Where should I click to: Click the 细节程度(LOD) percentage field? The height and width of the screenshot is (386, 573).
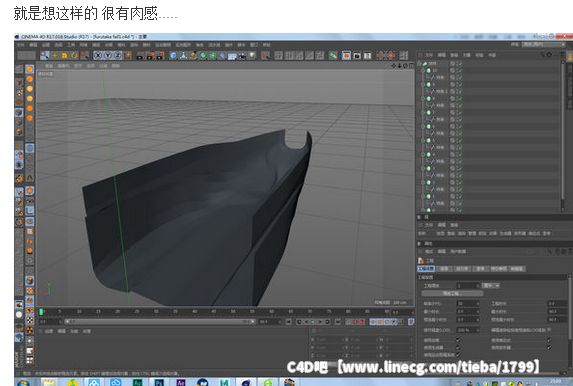[467, 330]
